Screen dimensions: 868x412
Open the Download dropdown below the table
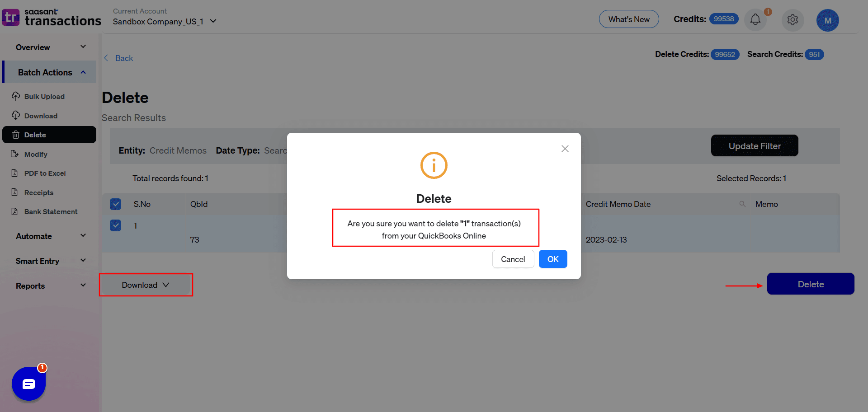pos(146,285)
